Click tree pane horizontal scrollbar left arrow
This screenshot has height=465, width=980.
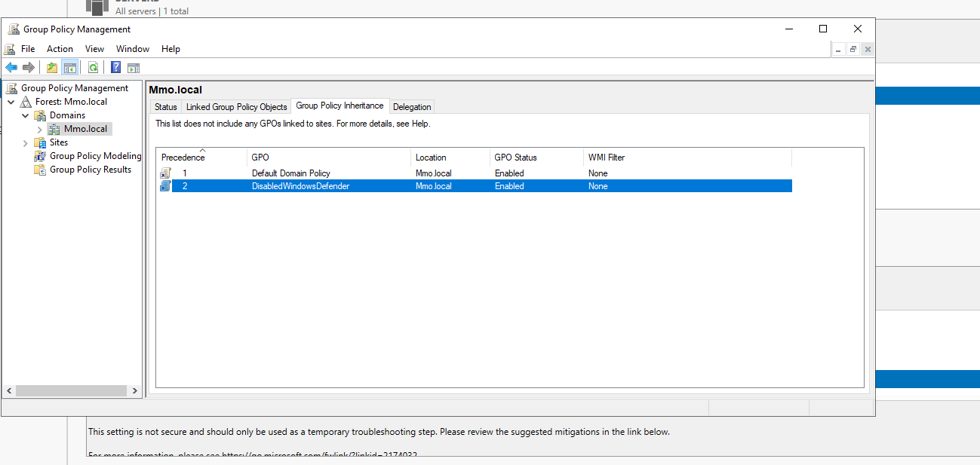point(8,391)
